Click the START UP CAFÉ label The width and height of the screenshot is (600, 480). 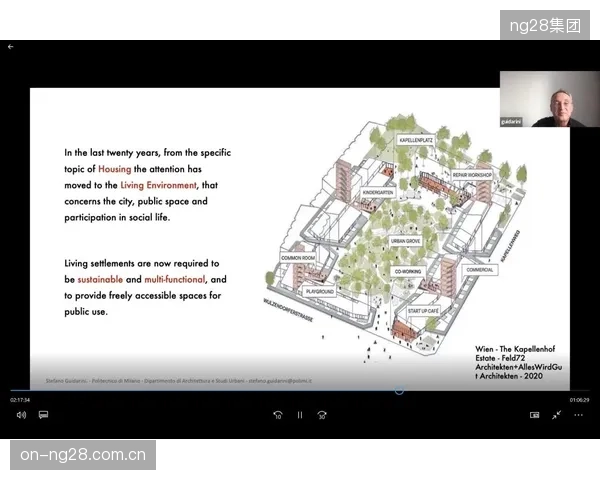pos(423,311)
